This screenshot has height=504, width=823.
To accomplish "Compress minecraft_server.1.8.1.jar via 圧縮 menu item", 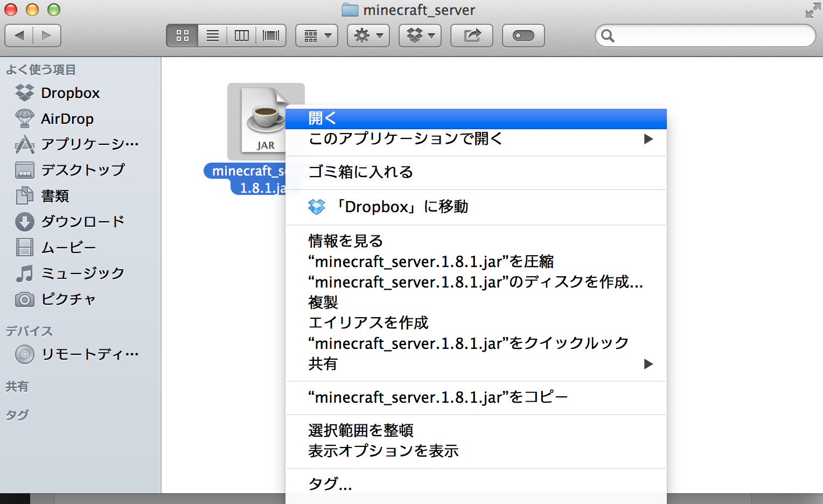I will 476,261.
